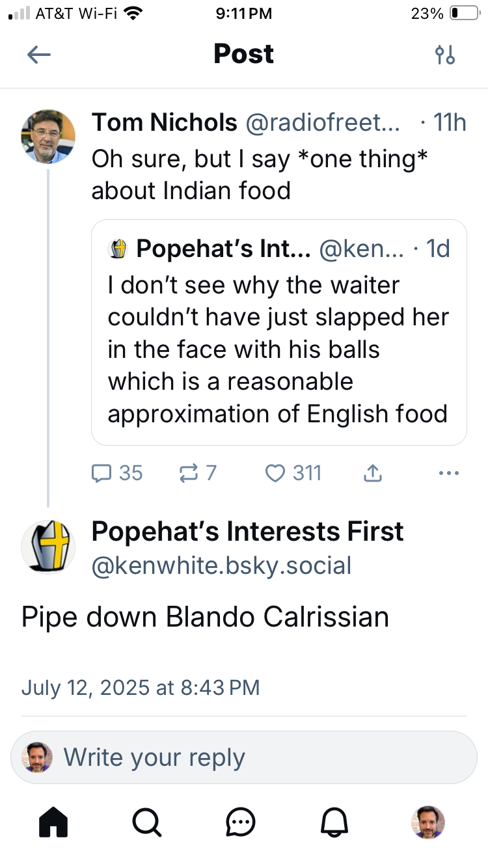
Task: Share Tom Nichols' post
Action: (372, 473)
